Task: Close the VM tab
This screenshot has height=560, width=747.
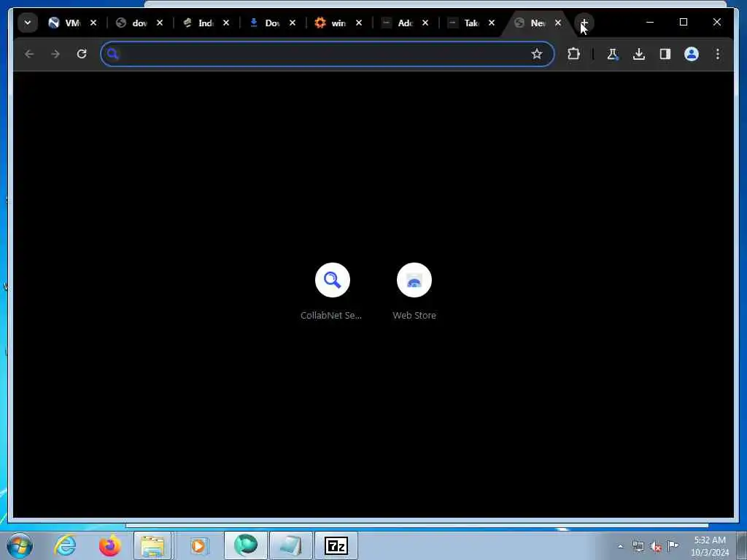Action: coord(93,23)
